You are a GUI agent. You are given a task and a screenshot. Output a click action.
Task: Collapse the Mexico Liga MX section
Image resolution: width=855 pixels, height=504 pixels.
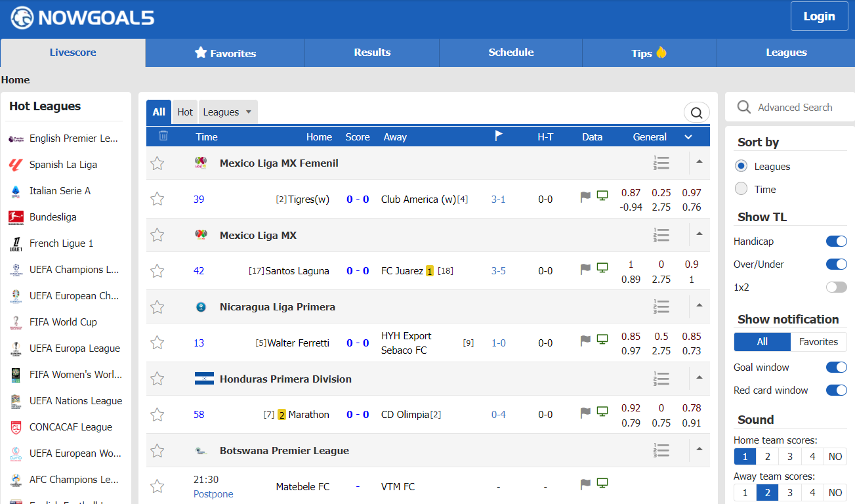tap(699, 234)
